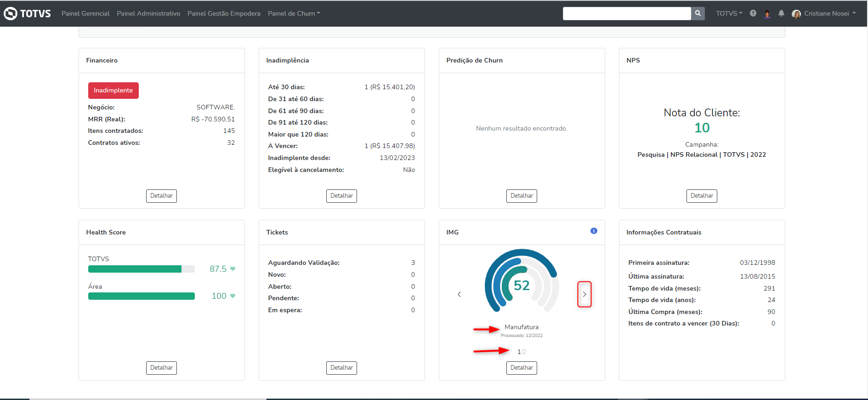The width and height of the screenshot is (868, 400).
Task: Click Detalhar in the Tickets card
Action: (x=342, y=368)
